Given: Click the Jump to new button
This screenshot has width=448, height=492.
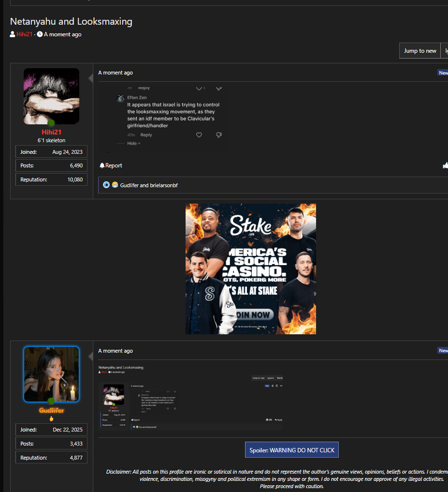Looking at the screenshot, I should [x=420, y=51].
